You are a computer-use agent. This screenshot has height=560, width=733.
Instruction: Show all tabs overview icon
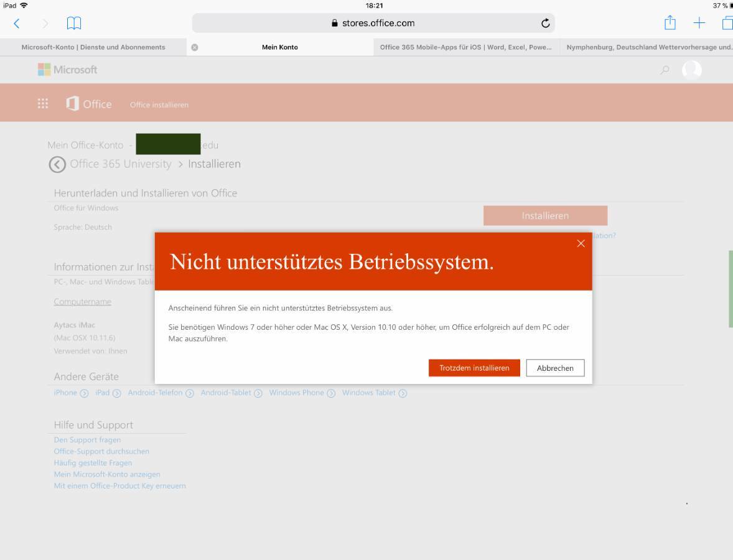coord(727,23)
